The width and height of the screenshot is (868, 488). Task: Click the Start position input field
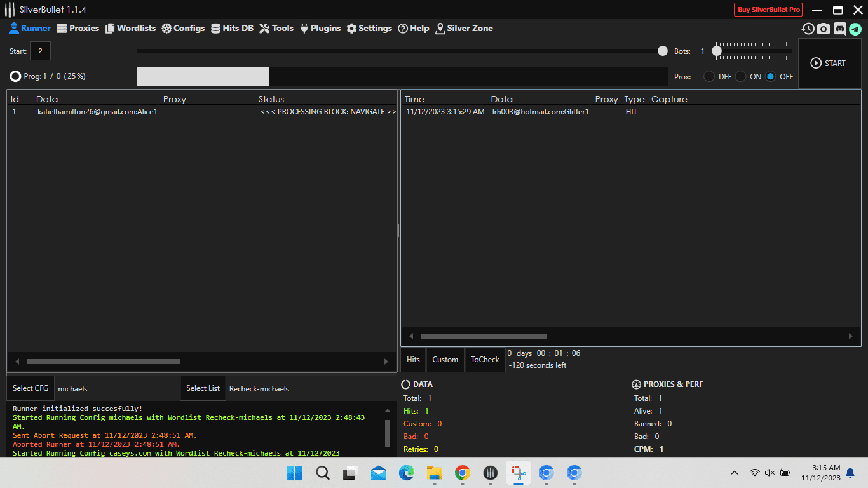(x=40, y=51)
